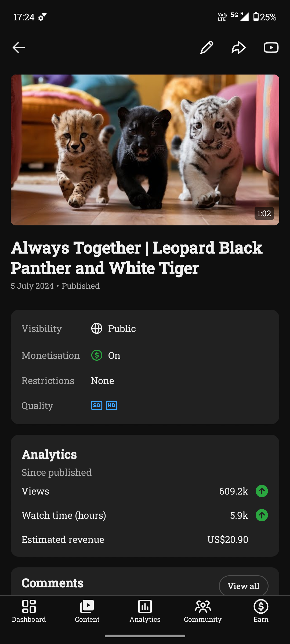Tap the SD quality badge
Image resolution: width=290 pixels, height=644 pixels.
97,405
